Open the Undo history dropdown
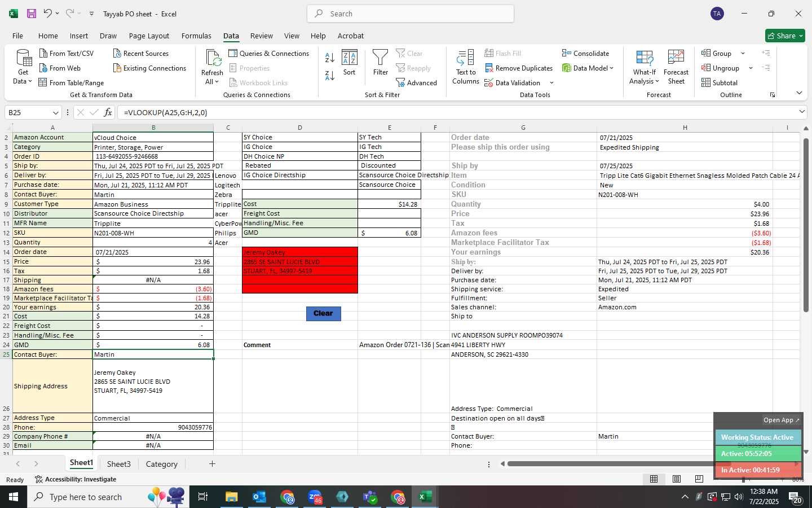 click(58, 14)
